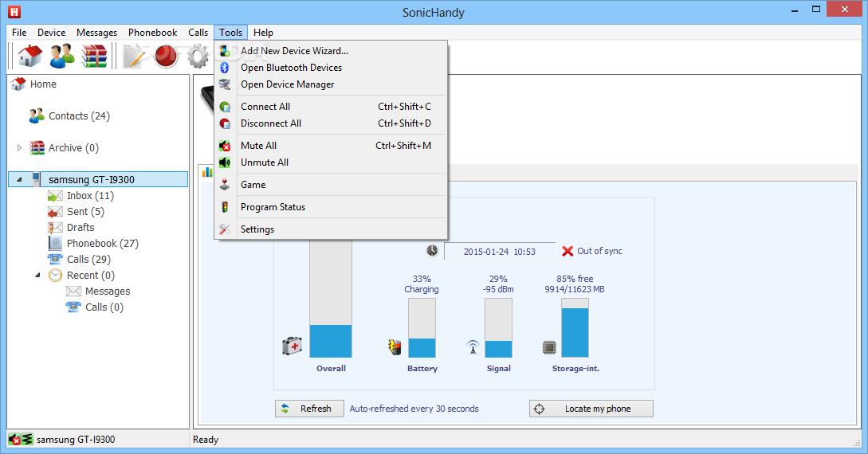Screen dimensions: 868x454
Task: Click the gear toolbar icon
Action: click(198, 56)
